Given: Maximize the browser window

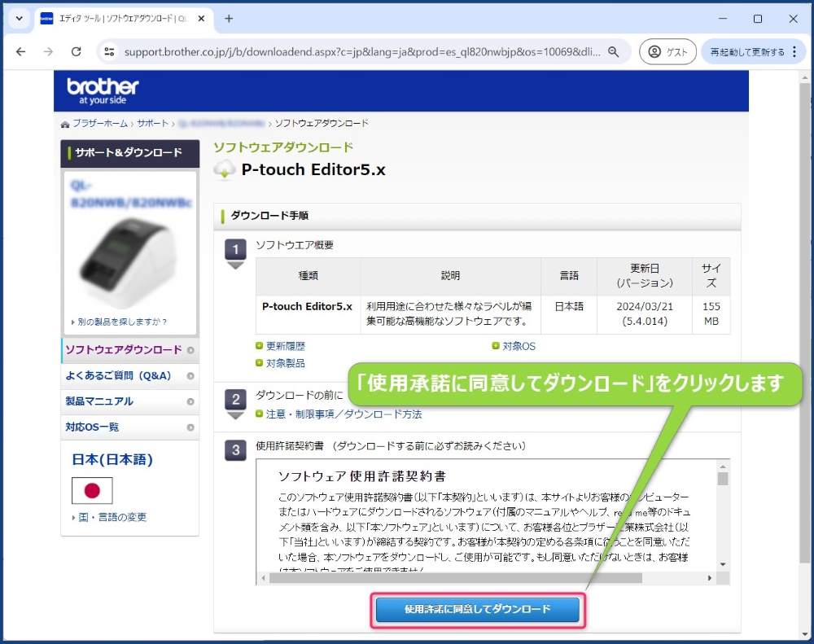Looking at the screenshot, I should [758, 18].
